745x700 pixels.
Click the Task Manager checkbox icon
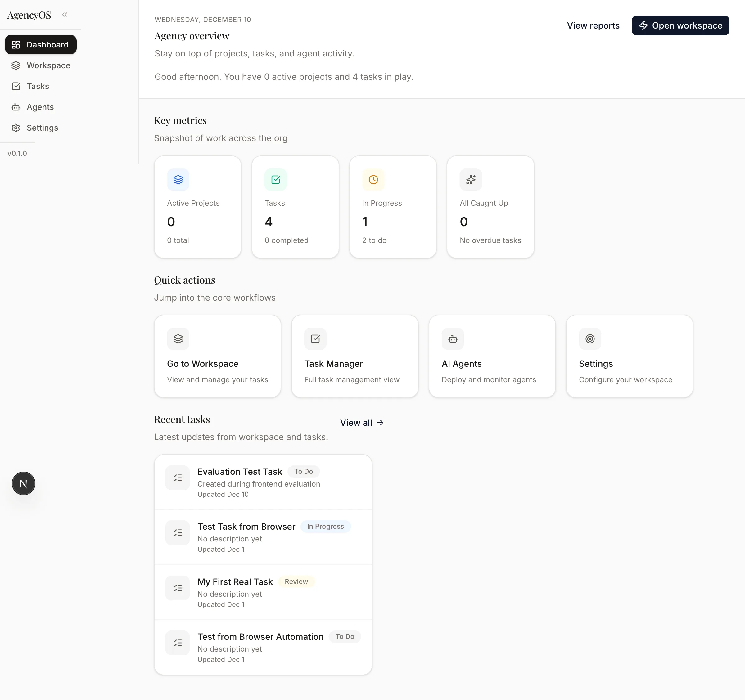click(315, 339)
